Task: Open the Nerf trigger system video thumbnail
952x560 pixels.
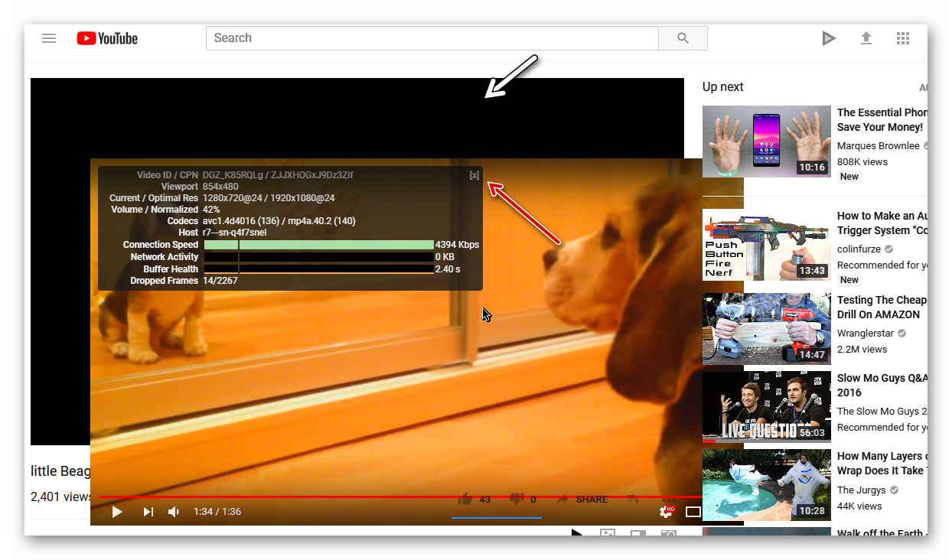Action: pyautogui.click(x=767, y=245)
